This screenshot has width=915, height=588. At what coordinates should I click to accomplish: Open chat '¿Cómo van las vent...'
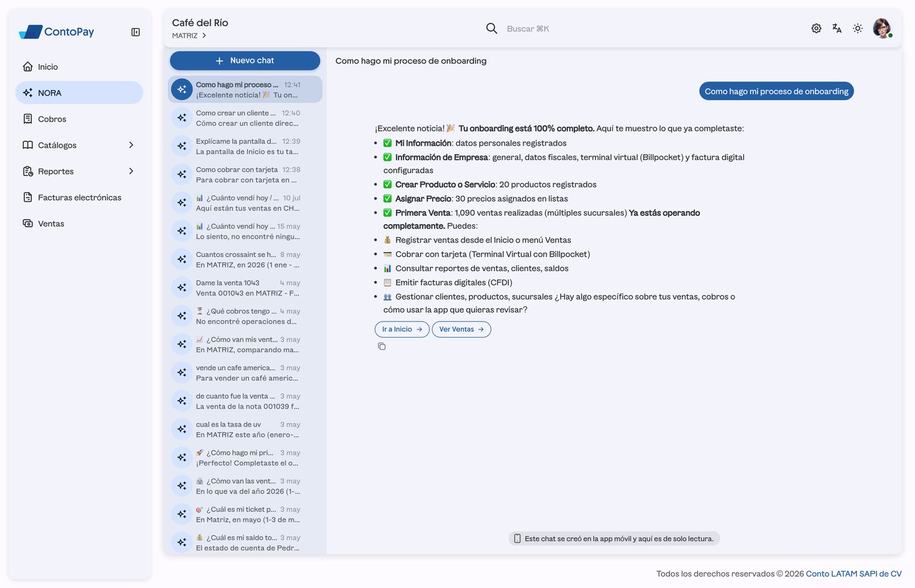tap(245, 486)
